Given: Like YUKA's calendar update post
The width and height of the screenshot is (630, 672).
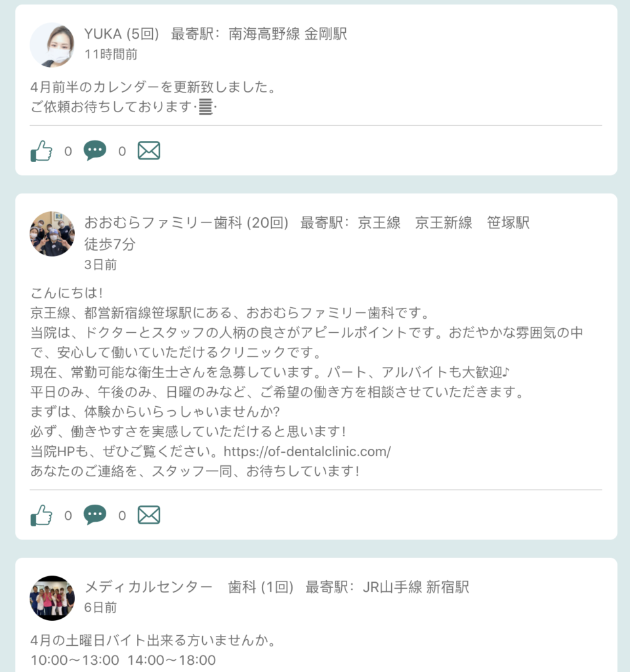Looking at the screenshot, I should tap(41, 151).
